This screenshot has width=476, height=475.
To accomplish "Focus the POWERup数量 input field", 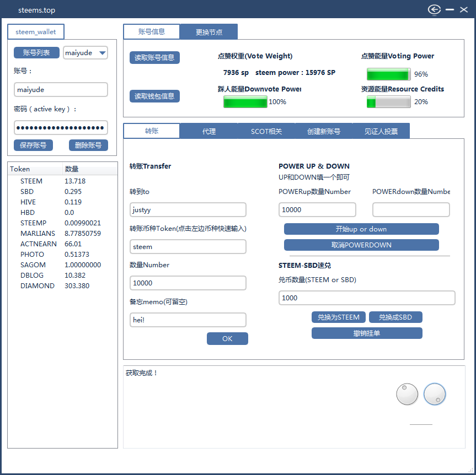I will point(317,209).
